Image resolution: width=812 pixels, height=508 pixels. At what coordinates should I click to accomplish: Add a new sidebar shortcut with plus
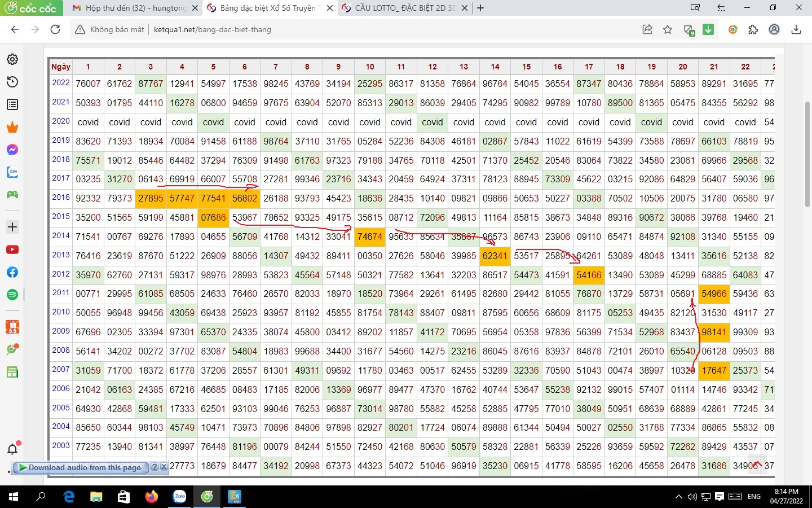click(12, 227)
